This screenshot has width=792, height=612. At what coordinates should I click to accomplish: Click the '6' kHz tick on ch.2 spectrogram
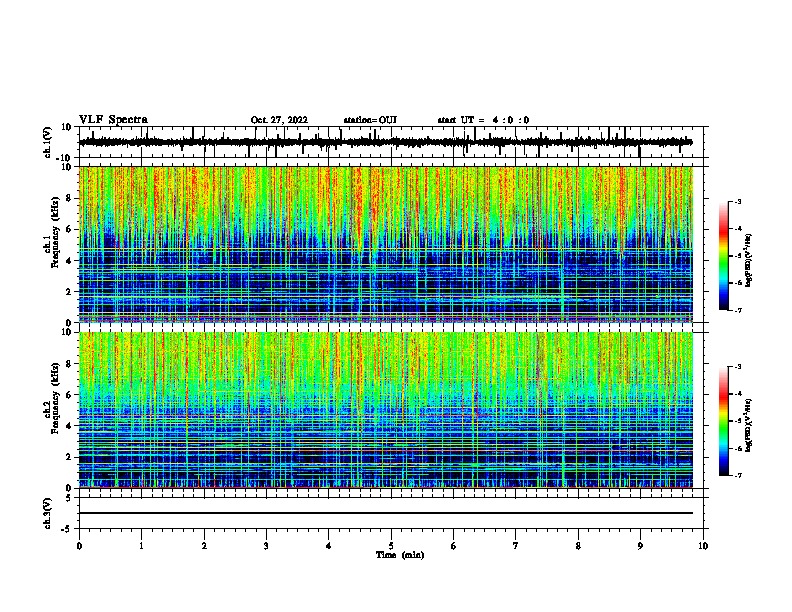coord(69,395)
